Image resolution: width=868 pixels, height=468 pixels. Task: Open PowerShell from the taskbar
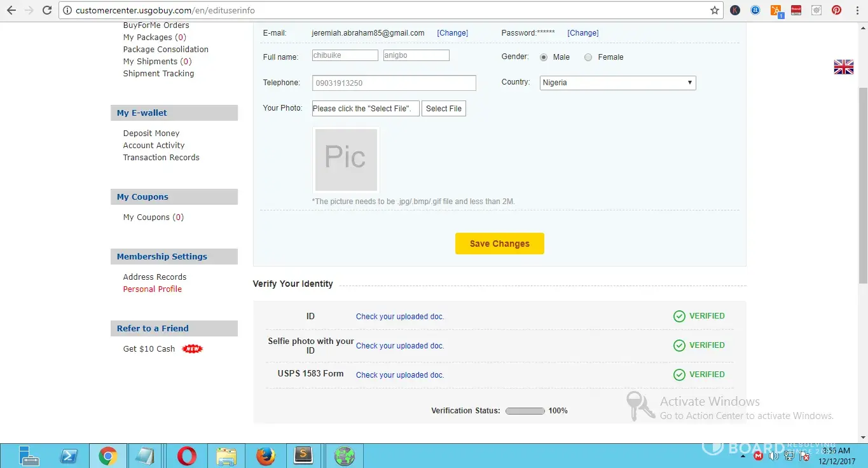click(x=68, y=456)
